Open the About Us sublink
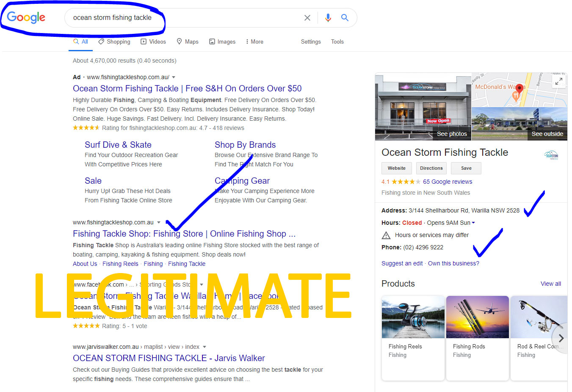The image size is (572, 392). point(85,264)
